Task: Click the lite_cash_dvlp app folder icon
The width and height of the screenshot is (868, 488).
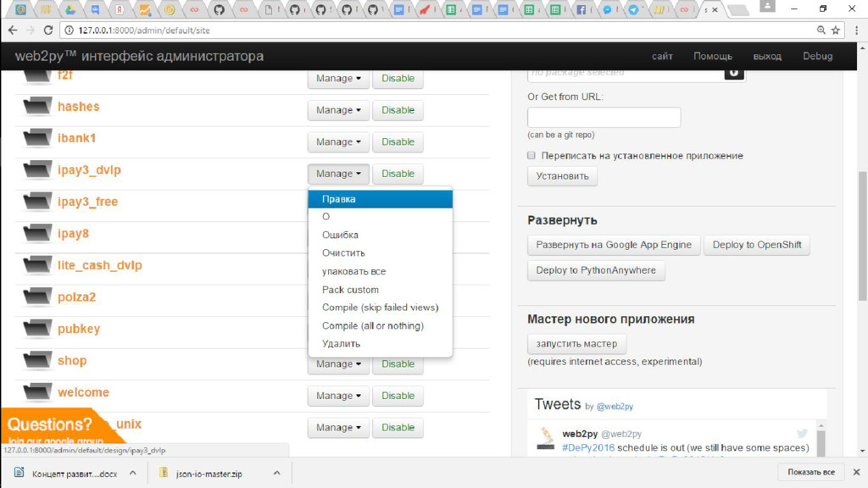Action: tap(37, 265)
